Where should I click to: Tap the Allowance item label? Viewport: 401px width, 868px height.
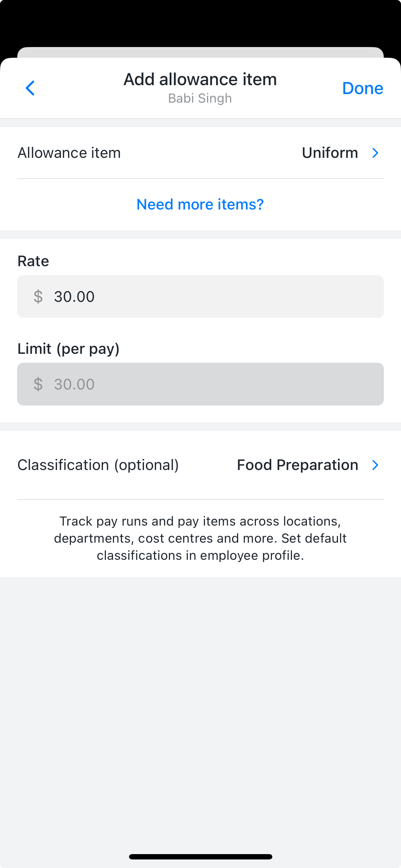[x=69, y=153]
